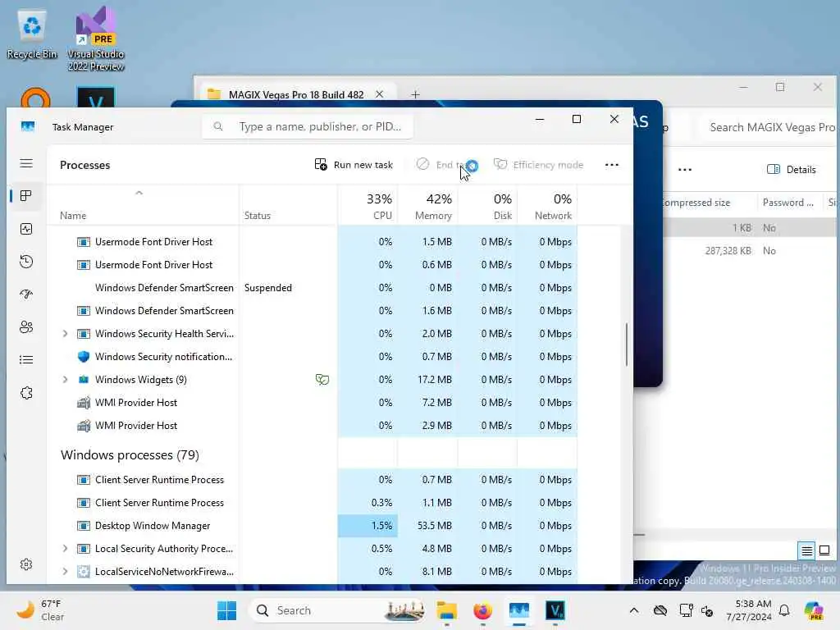
Task: Open File Explorer see more ellipsis
Action: 685,170
